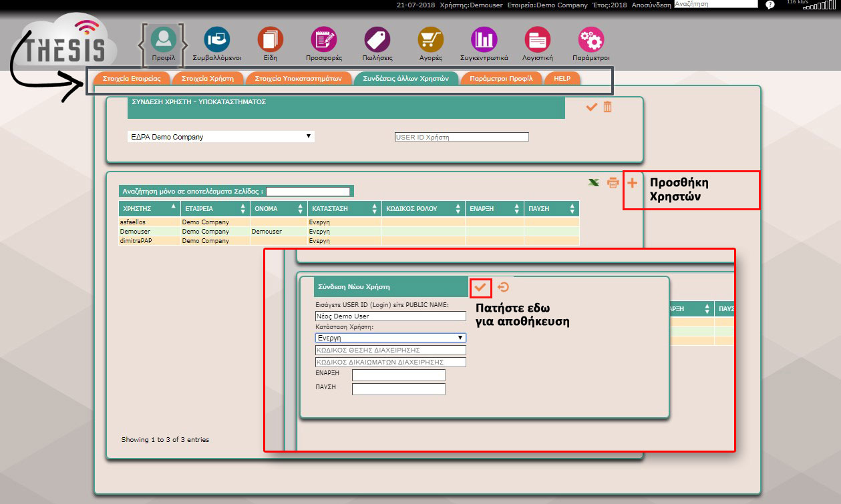Open the Κατάσταση Χρήστη dropdown showing Ενεργη

[390, 338]
